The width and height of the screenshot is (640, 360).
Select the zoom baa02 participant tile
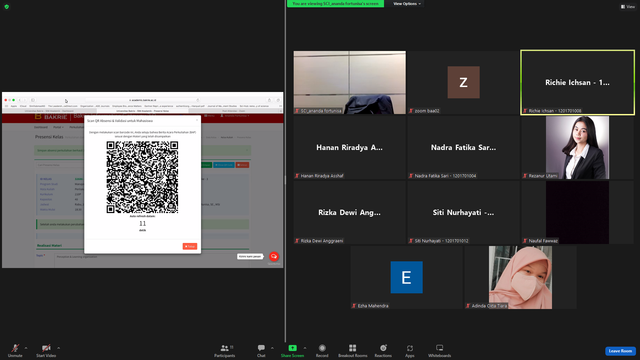[463, 82]
